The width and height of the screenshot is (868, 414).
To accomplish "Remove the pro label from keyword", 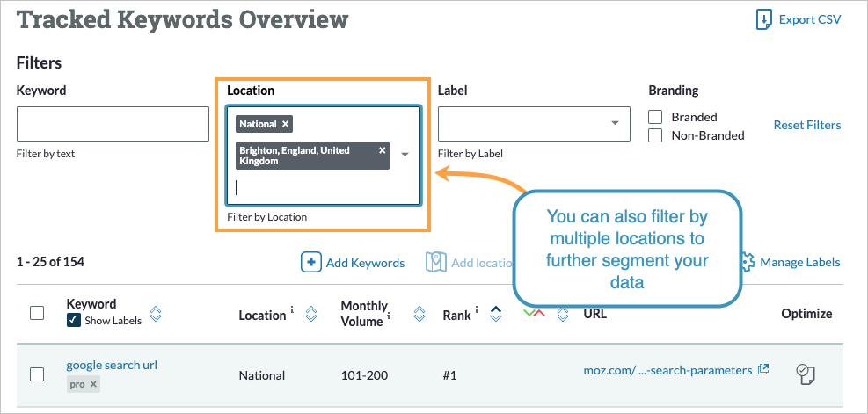I will tap(94, 385).
